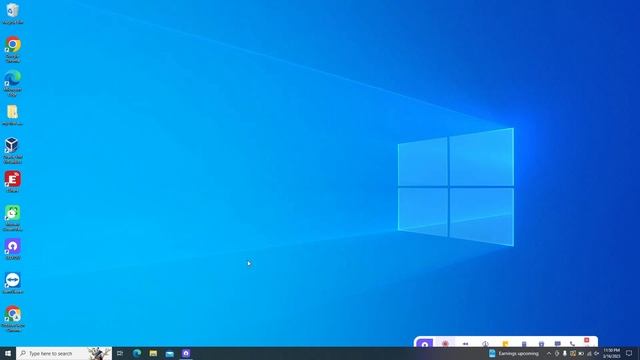Expand the hidden system tray icons chevron
Screen dimensions: 640x360
(549, 353)
